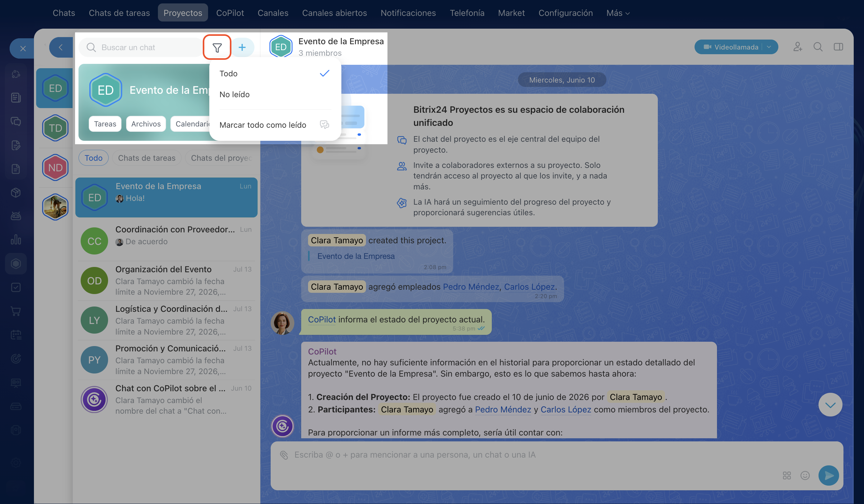Image resolution: width=864 pixels, height=504 pixels.
Task: Open the calendar icon in left sidebar
Action: click(x=16, y=335)
